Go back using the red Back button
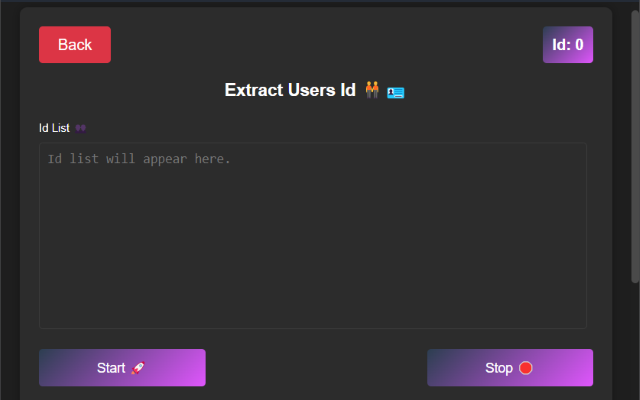 click(x=75, y=44)
